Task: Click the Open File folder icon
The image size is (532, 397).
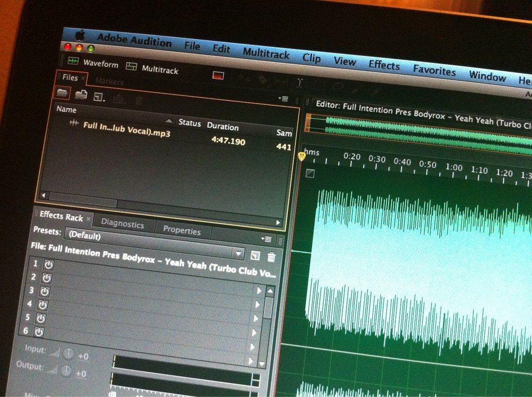Action: tap(62, 92)
